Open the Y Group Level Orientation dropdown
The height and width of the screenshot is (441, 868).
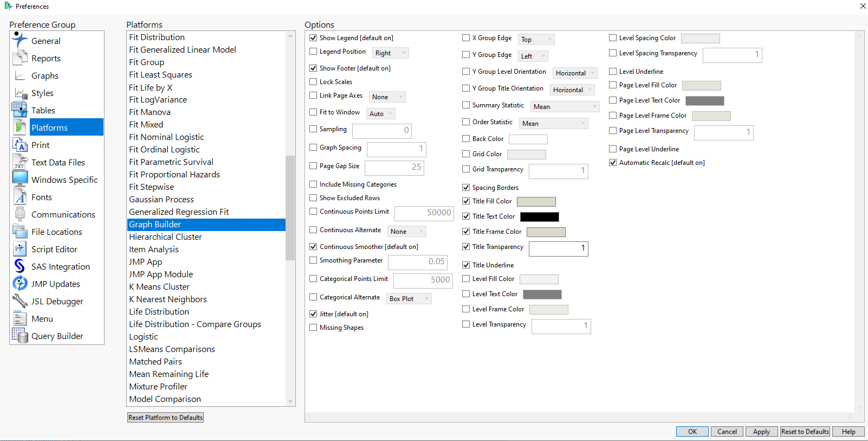(574, 73)
